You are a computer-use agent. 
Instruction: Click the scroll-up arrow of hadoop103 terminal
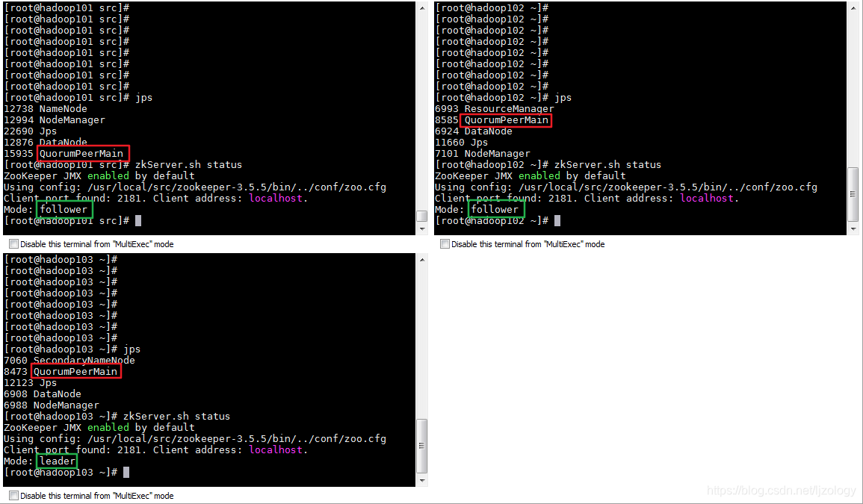tap(422, 260)
